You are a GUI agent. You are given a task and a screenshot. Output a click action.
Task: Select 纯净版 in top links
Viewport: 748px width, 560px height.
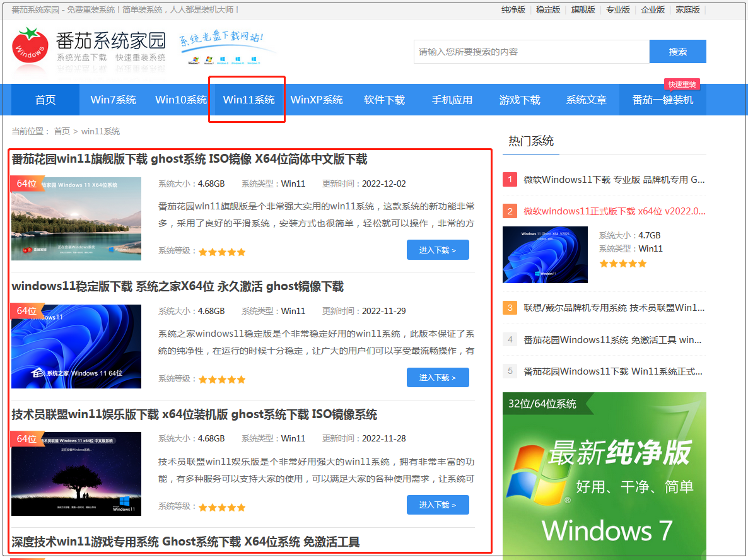513,9
